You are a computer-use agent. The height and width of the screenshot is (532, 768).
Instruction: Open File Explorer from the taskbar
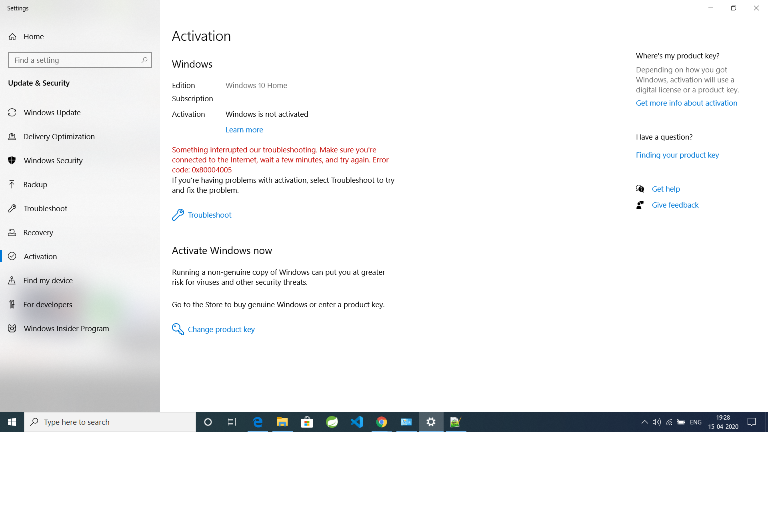coord(282,422)
